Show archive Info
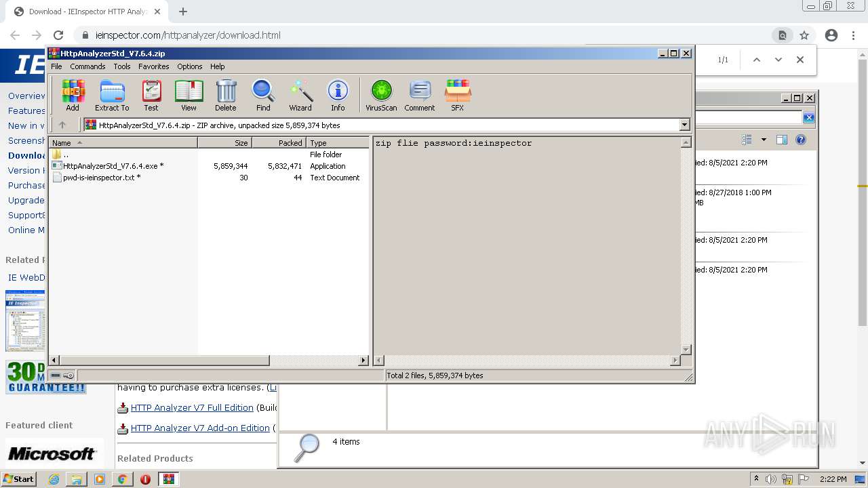This screenshot has width=868, height=488. (x=338, y=96)
